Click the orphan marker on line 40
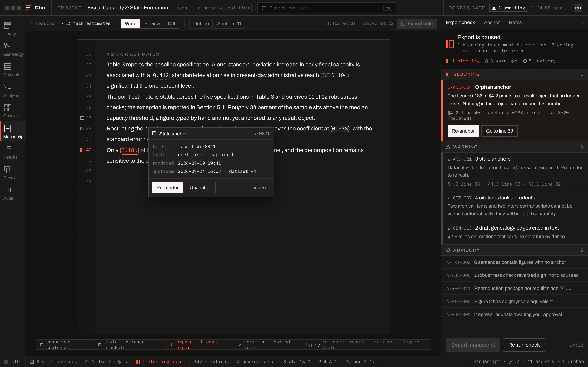The height and width of the screenshot is (367, 588). [x=81, y=150]
